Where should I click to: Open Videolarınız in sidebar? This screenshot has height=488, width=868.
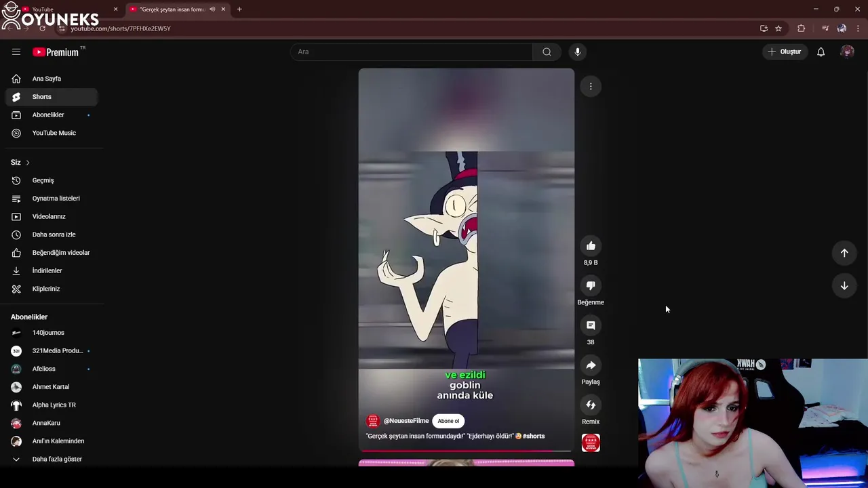click(x=52, y=216)
